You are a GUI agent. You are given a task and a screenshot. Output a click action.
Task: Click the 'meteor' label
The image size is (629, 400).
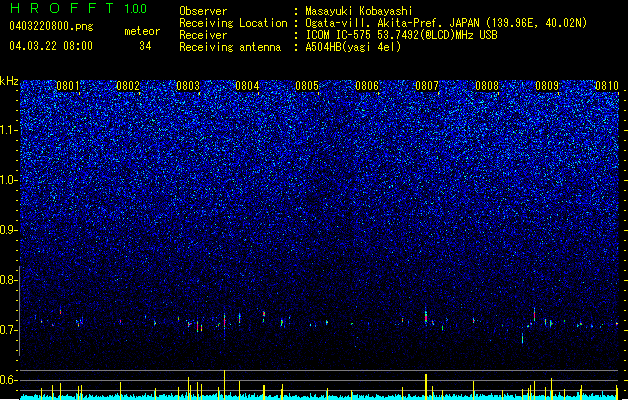tap(142, 31)
